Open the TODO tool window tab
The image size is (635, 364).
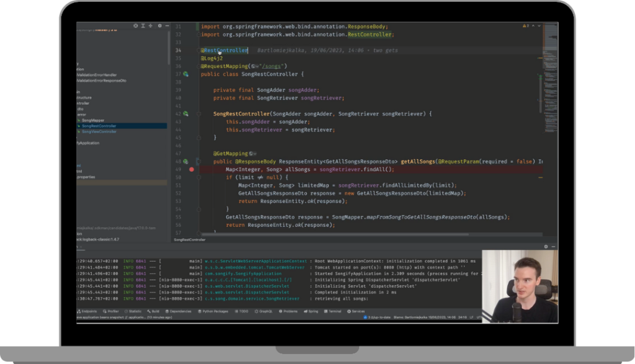click(x=242, y=311)
